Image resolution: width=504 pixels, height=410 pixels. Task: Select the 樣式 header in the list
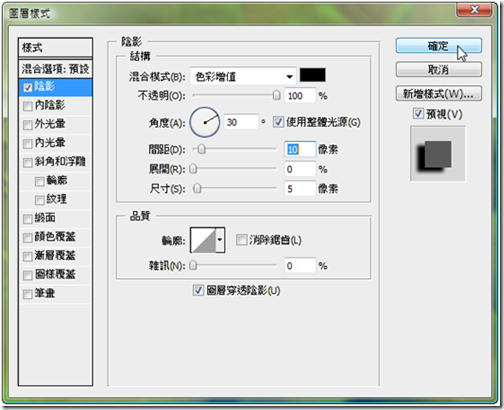click(55, 48)
